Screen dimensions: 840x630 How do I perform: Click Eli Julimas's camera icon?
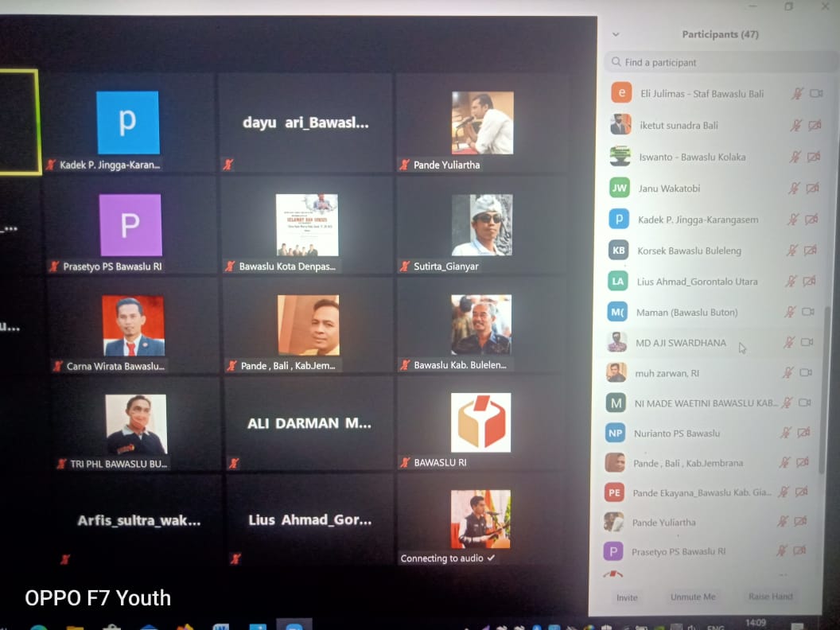pyautogui.click(x=815, y=94)
